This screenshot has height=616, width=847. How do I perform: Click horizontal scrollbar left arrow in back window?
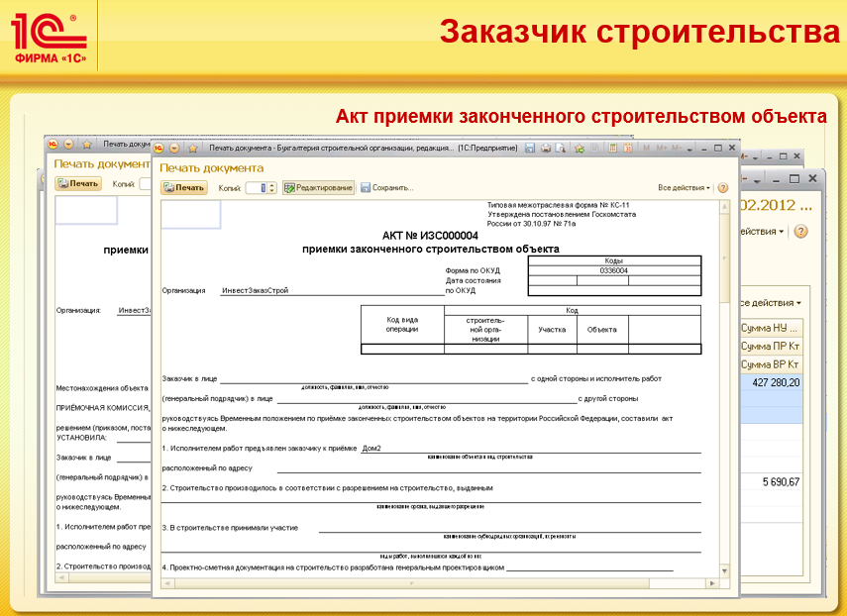(61, 577)
